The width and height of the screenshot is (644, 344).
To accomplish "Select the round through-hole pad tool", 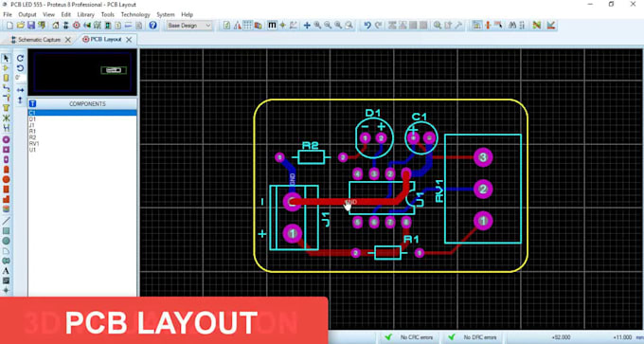I will pos(7,139).
